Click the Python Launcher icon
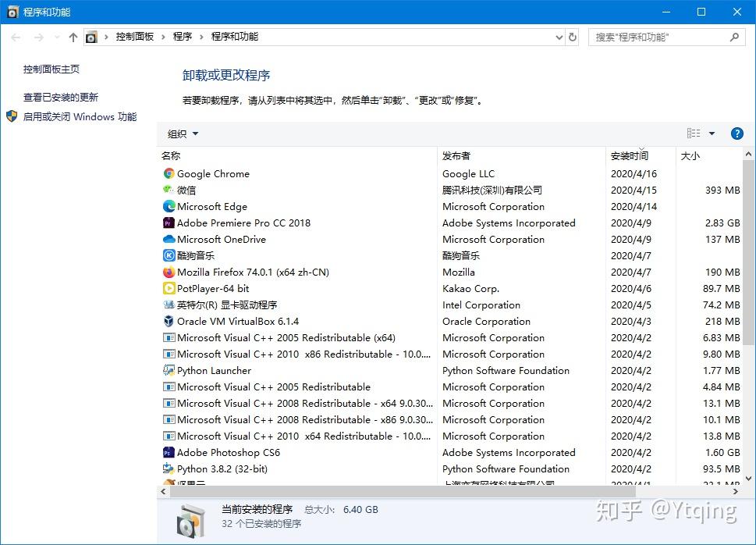This screenshot has width=756, height=545. pyautogui.click(x=169, y=371)
